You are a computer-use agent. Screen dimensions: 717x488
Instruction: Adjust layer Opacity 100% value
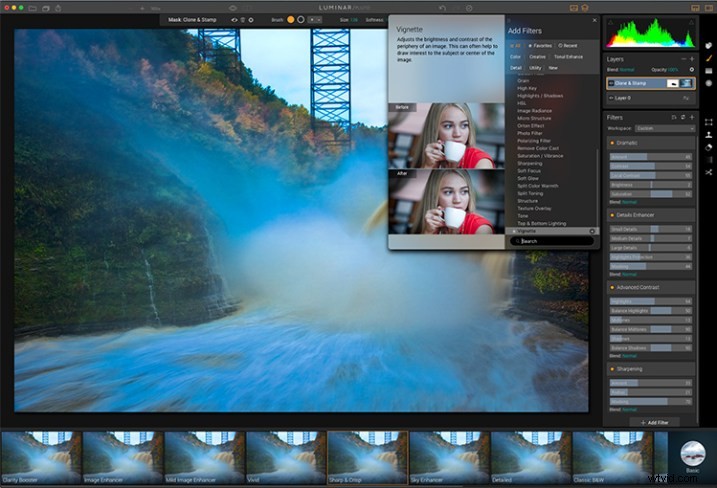tap(673, 70)
